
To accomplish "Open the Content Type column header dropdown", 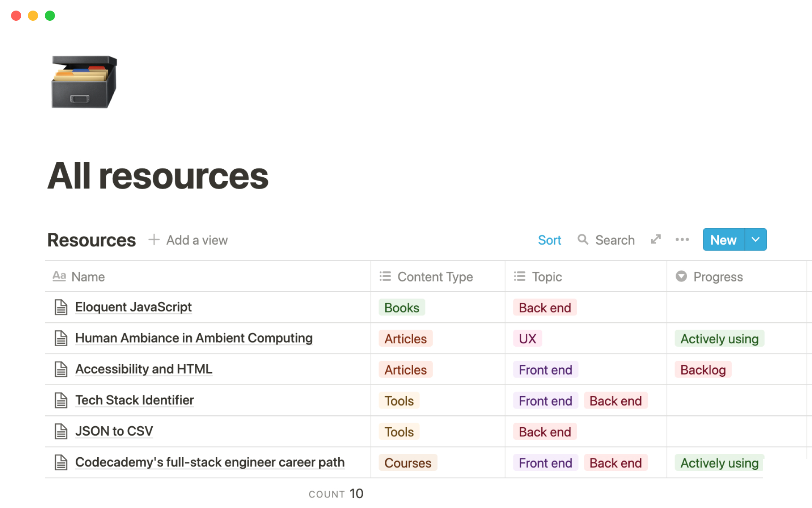I will 435,276.
